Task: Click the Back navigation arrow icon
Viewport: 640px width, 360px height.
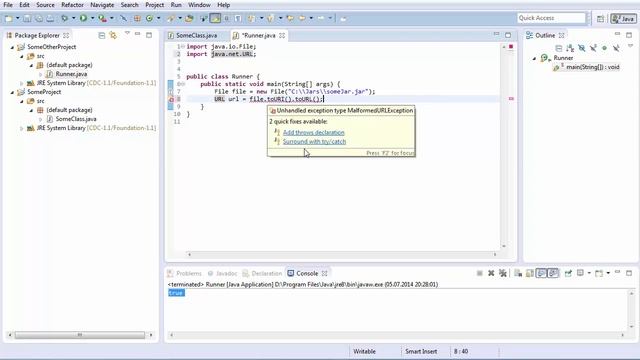Action: point(302,18)
